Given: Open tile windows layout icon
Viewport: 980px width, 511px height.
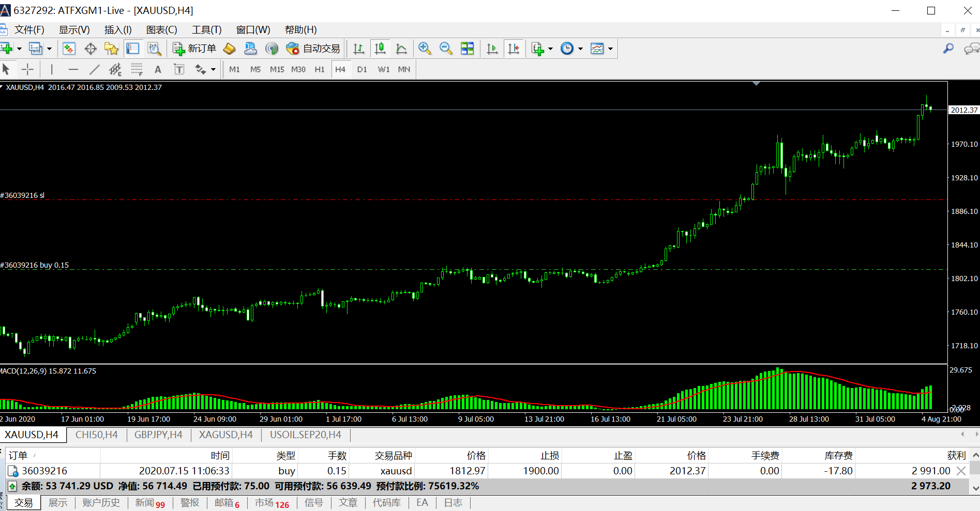Looking at the screenshot, I should pos(468,49).
